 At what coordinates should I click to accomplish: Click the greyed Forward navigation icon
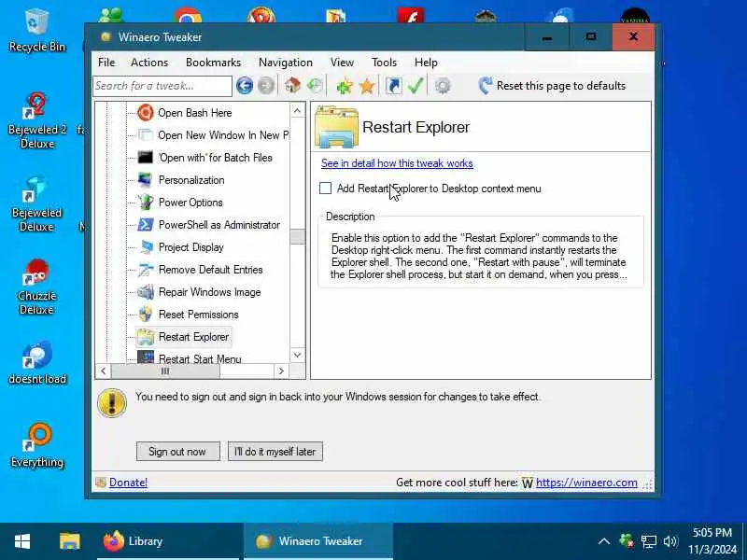point(266,86)
